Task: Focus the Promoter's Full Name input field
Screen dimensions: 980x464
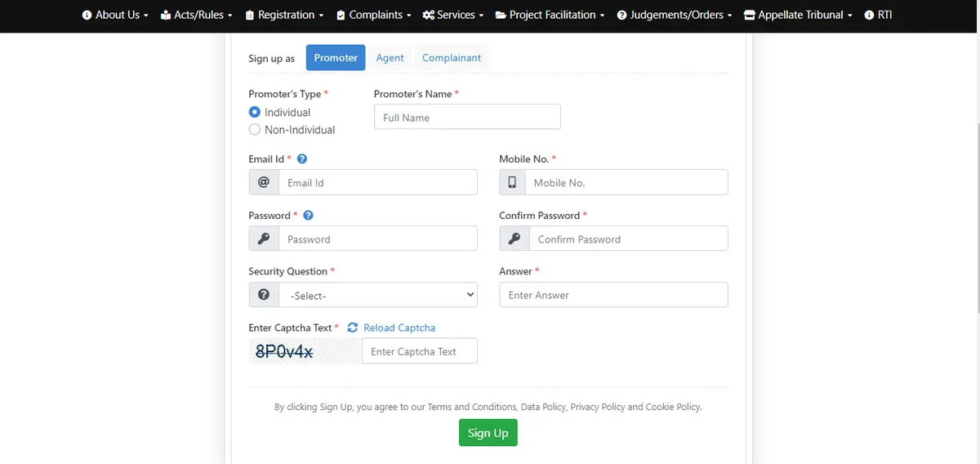Action: [467, 118]
